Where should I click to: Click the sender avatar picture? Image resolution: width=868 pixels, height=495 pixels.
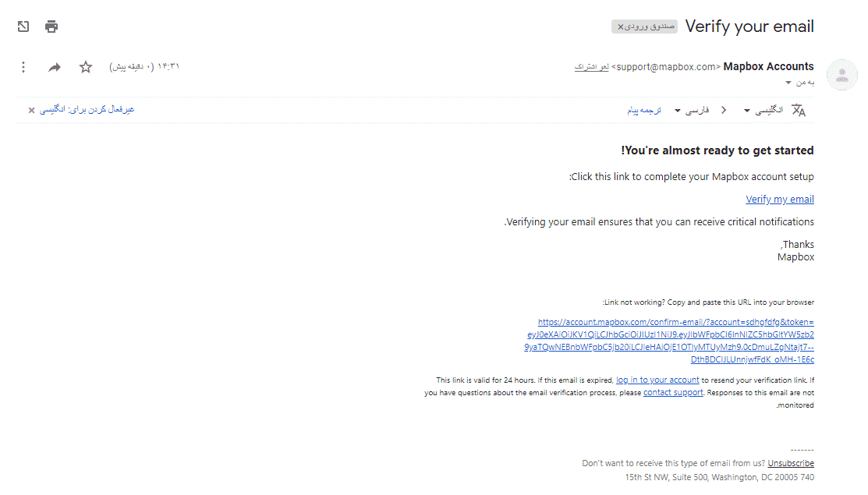842,75
